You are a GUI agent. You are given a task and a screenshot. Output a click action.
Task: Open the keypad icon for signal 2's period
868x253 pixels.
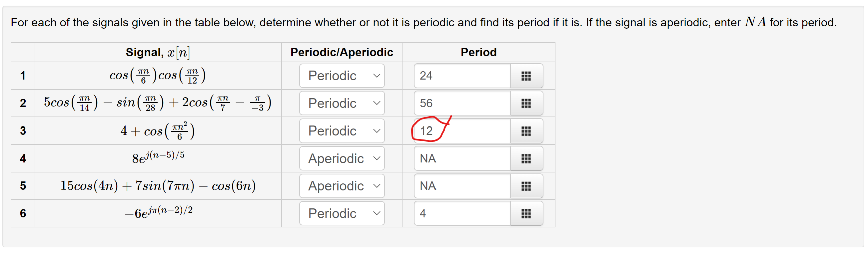[527, 103]
